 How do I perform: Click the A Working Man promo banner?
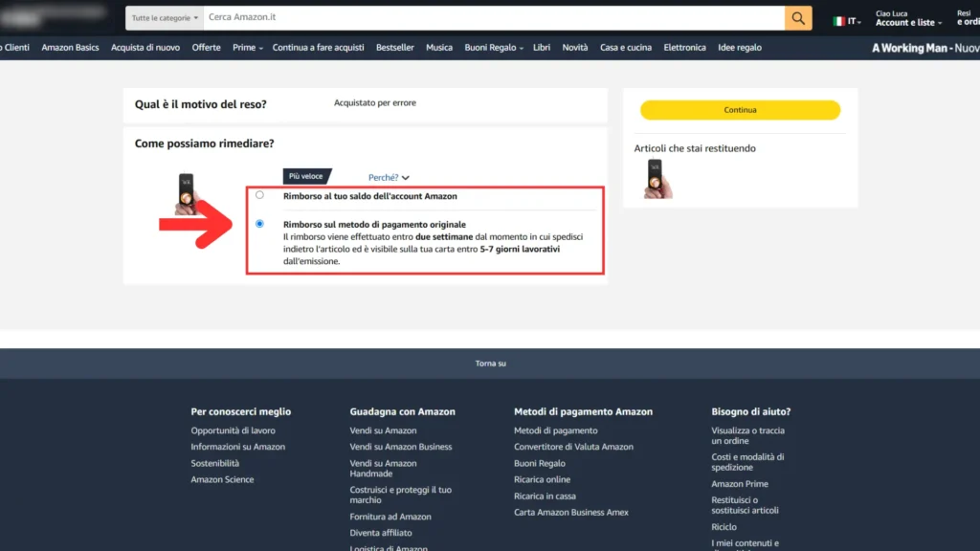tap(925, 48)
